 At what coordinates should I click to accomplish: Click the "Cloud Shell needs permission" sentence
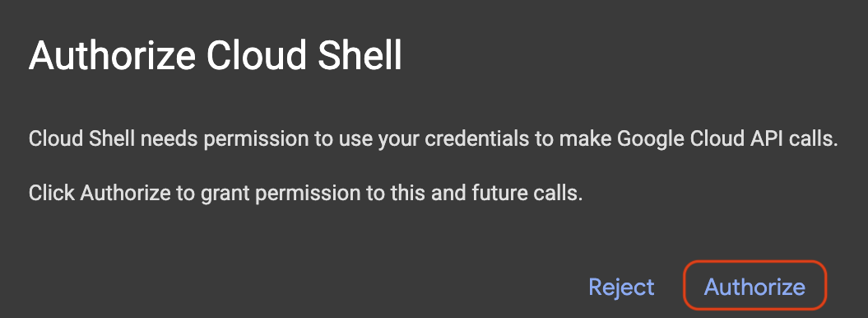pyautogui.click(x=434, y=139)
